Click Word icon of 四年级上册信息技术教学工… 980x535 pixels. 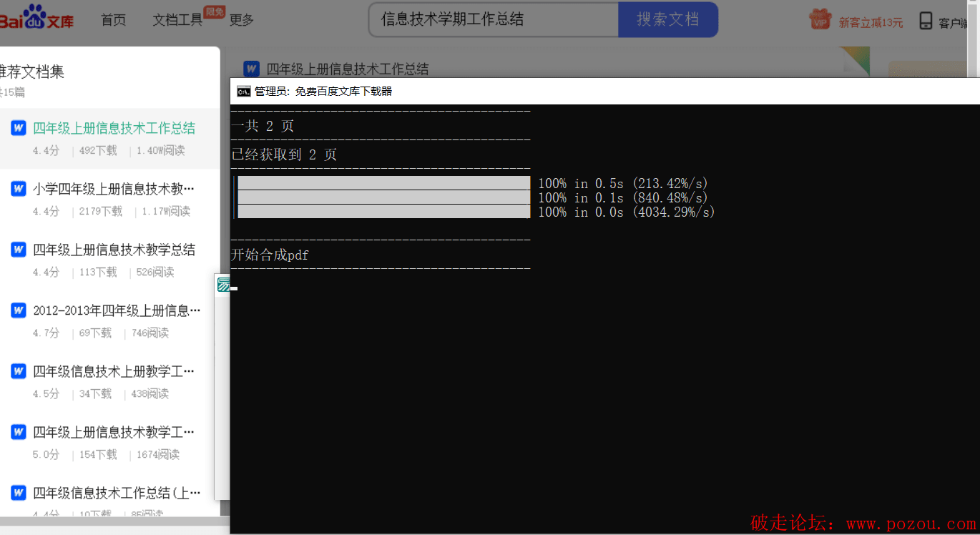click(19, 432)
